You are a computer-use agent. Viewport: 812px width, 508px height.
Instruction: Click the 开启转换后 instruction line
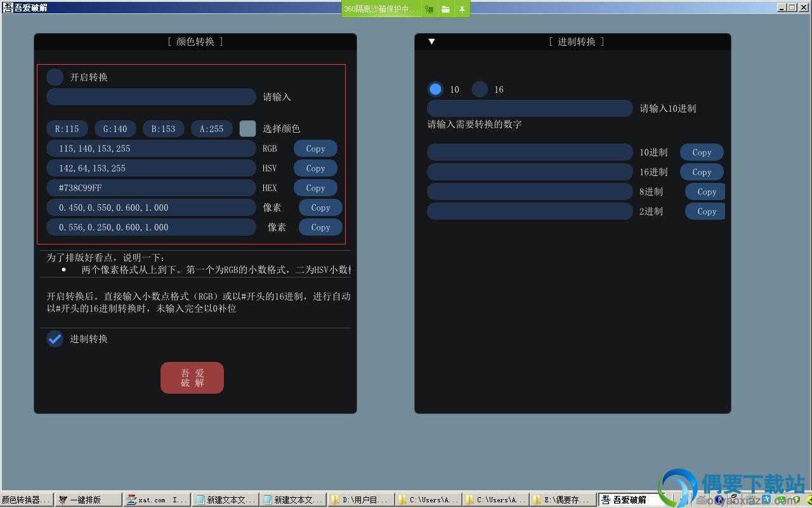199,297
